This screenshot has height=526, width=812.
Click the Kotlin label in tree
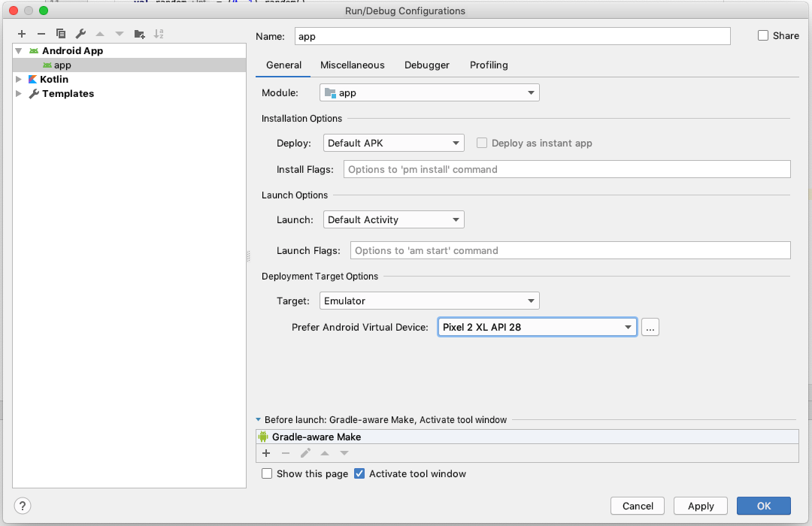54,79
